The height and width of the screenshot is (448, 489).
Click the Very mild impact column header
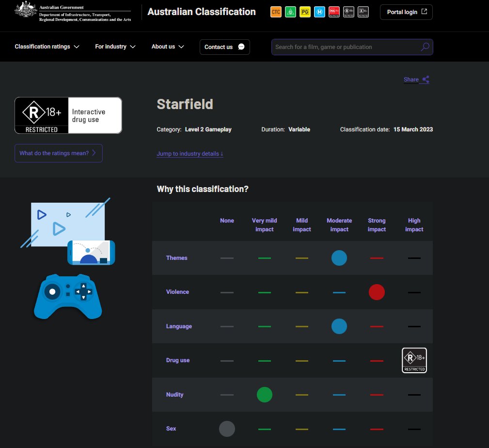pos(264,225)
